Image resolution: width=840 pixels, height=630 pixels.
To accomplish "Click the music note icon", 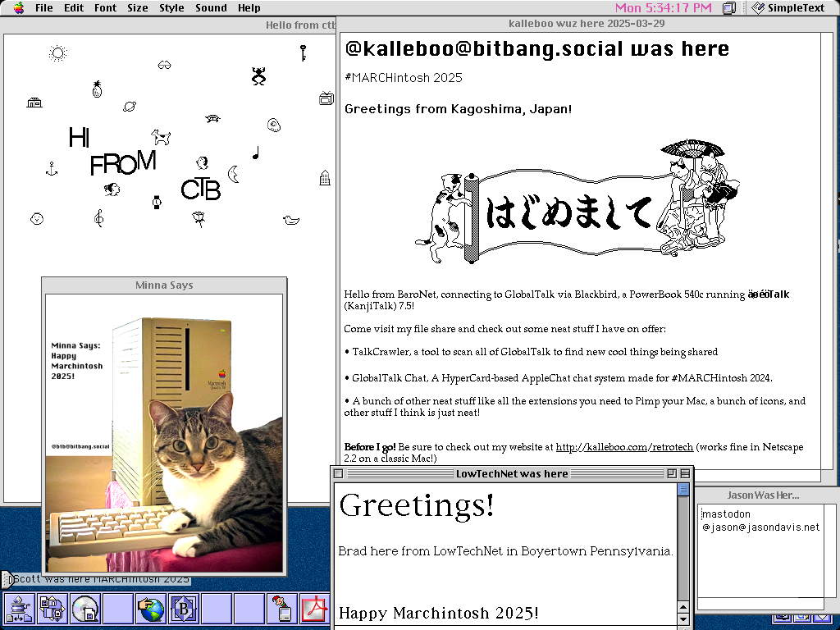I will point(256,153).
